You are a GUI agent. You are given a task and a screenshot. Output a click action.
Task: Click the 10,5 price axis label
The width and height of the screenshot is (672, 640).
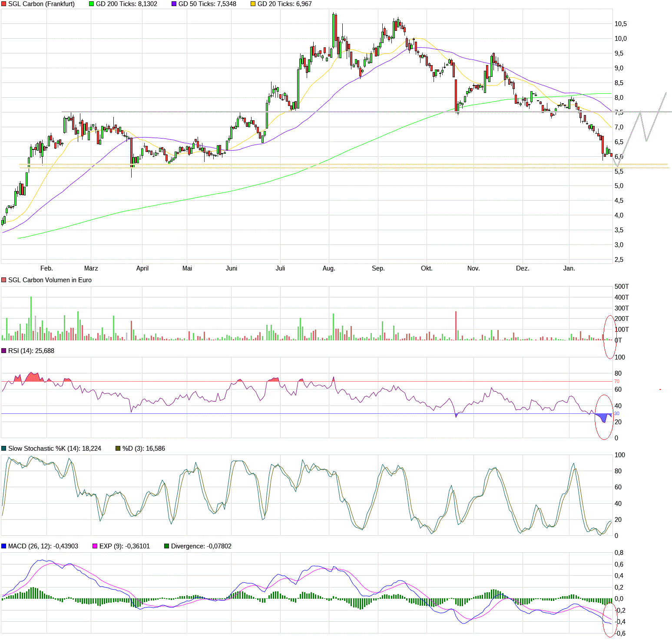click(x=620, y=24)
